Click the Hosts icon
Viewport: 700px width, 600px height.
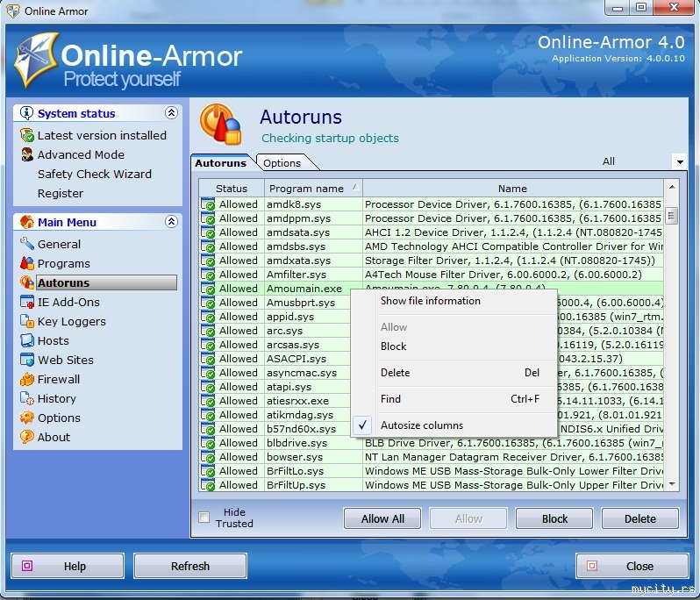(x=27, y=340)
